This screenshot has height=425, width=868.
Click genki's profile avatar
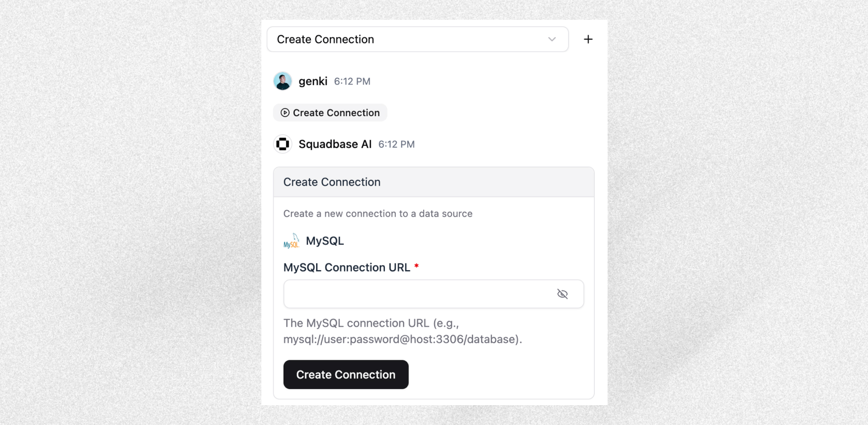pos(283,81)
